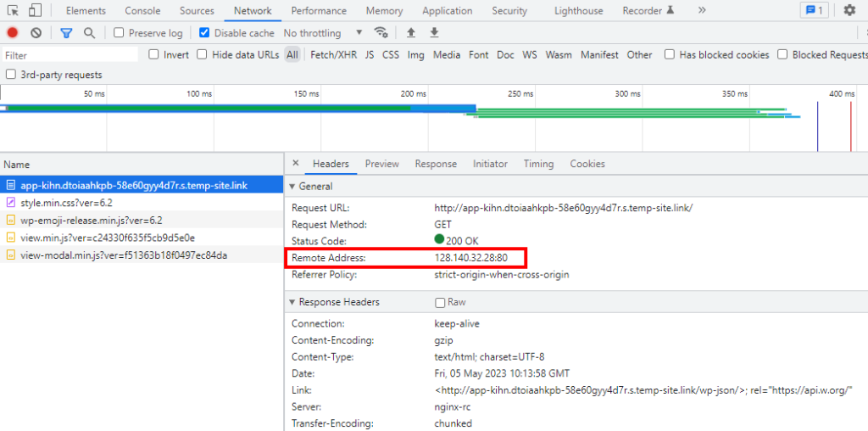Click the import HAR upload arrow
The height and width of the screenshot is (431, 868).
[411, 33]
